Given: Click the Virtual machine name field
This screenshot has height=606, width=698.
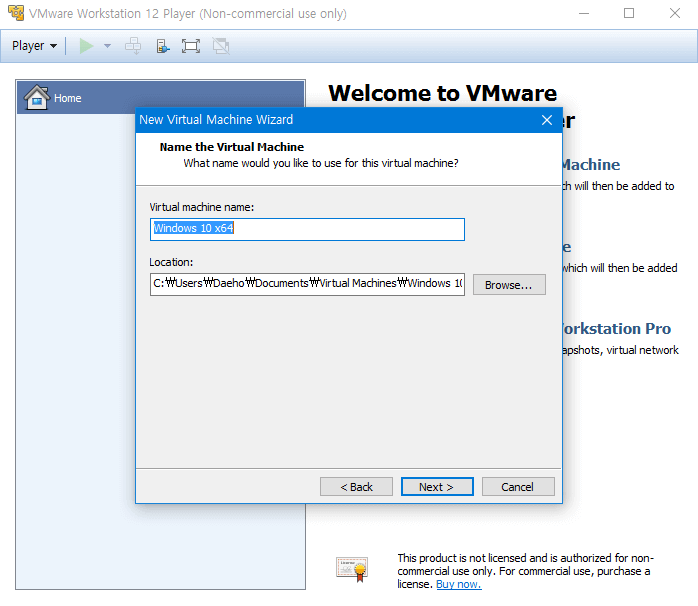Looking at the screenshot, I should click(307, 229).
